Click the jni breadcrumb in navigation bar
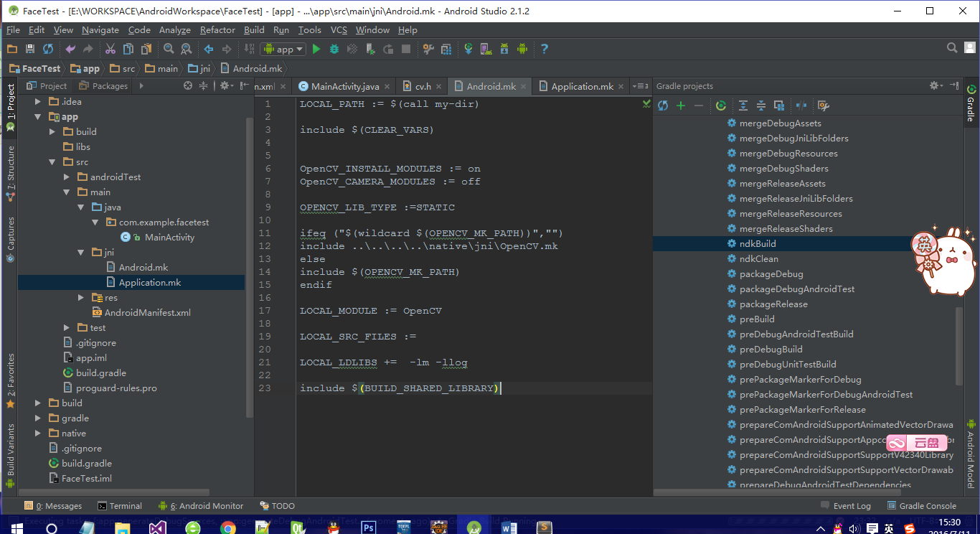 199,68
